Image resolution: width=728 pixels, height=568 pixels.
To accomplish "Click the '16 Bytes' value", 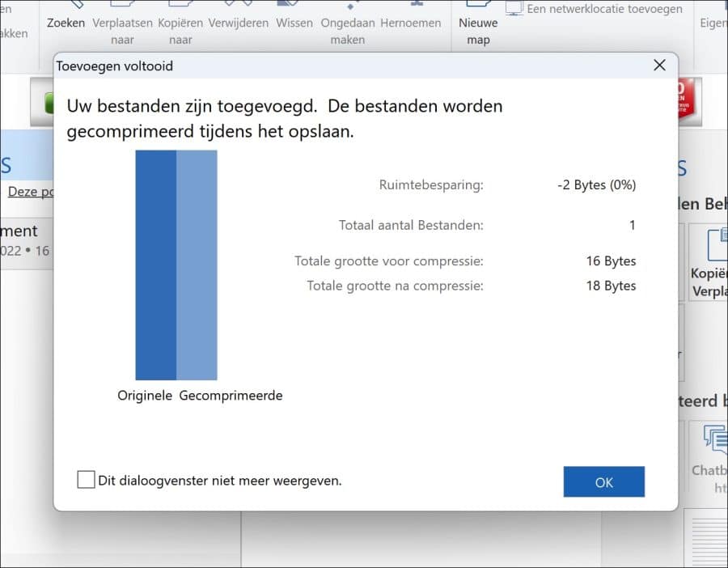I will (611, 261).
